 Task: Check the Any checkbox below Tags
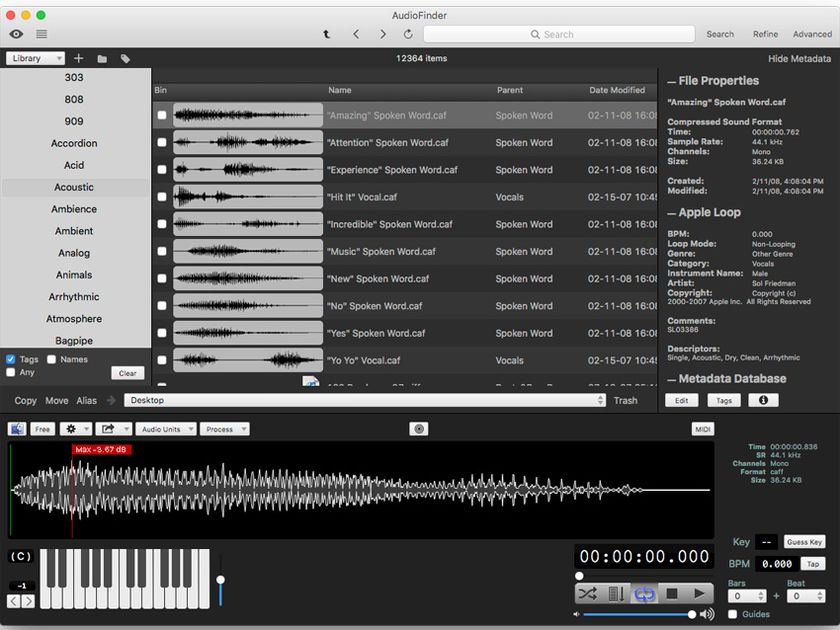[x=8, y=371]
